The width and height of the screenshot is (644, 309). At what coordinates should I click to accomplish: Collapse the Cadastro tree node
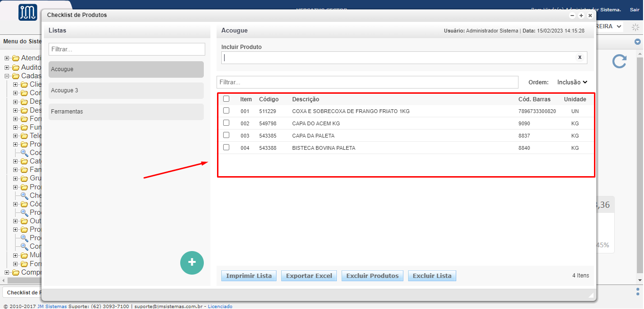(x=7, y=76)
